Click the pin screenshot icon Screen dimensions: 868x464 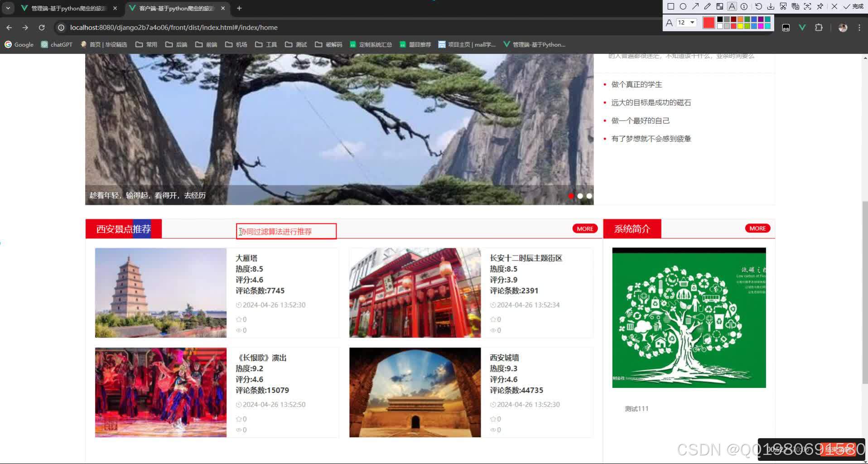pos(820,6)
